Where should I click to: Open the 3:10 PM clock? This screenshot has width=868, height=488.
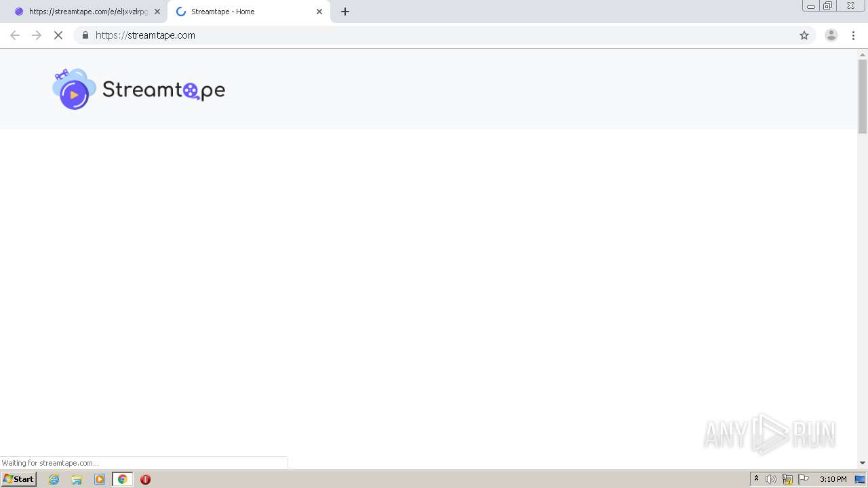coord(833,479)
